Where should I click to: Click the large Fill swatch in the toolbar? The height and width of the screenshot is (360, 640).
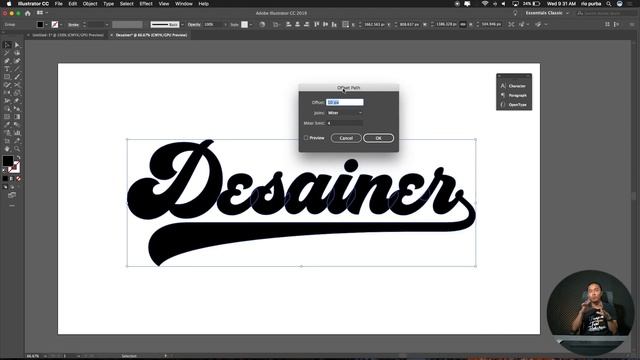(x=8, y=161)
